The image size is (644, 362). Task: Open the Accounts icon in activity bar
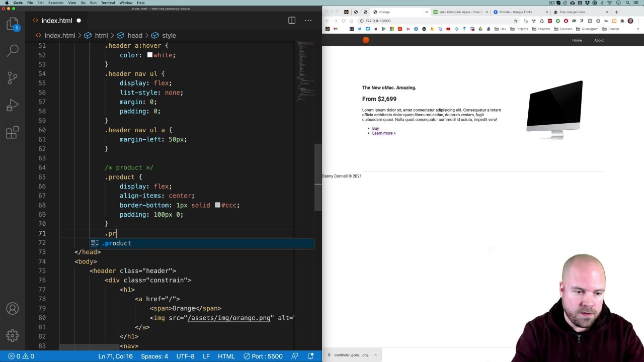[13, 309]
